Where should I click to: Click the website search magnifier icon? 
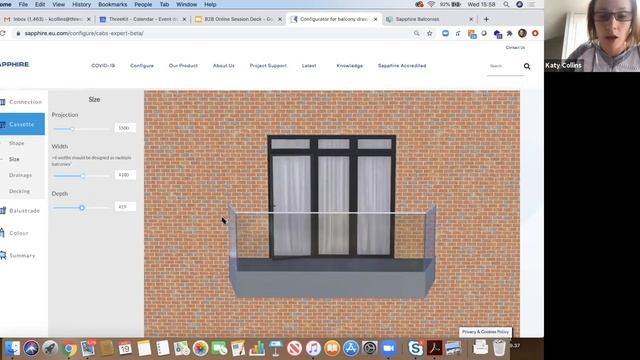(527, 66)
